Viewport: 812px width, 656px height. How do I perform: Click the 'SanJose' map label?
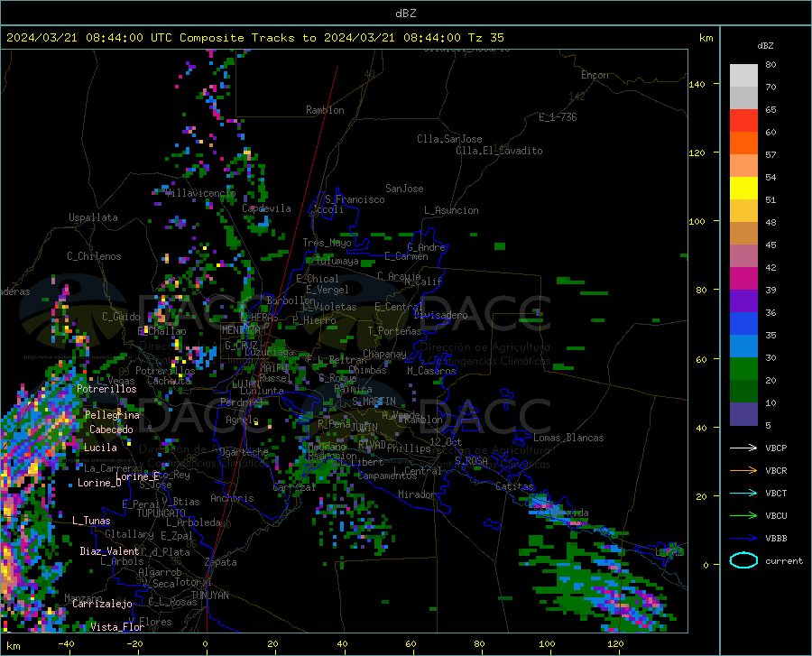[x=404, y=189]
